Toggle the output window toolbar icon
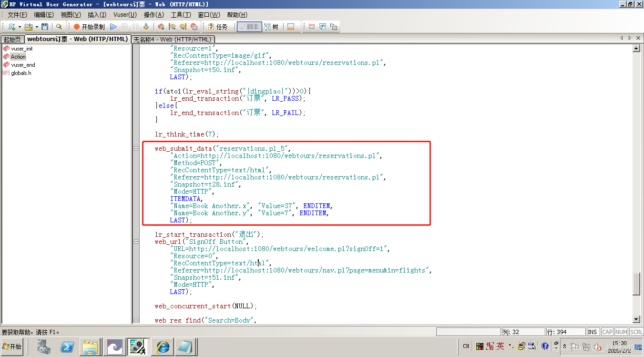This screenshot has height=357, width=644. coord(291,27)
